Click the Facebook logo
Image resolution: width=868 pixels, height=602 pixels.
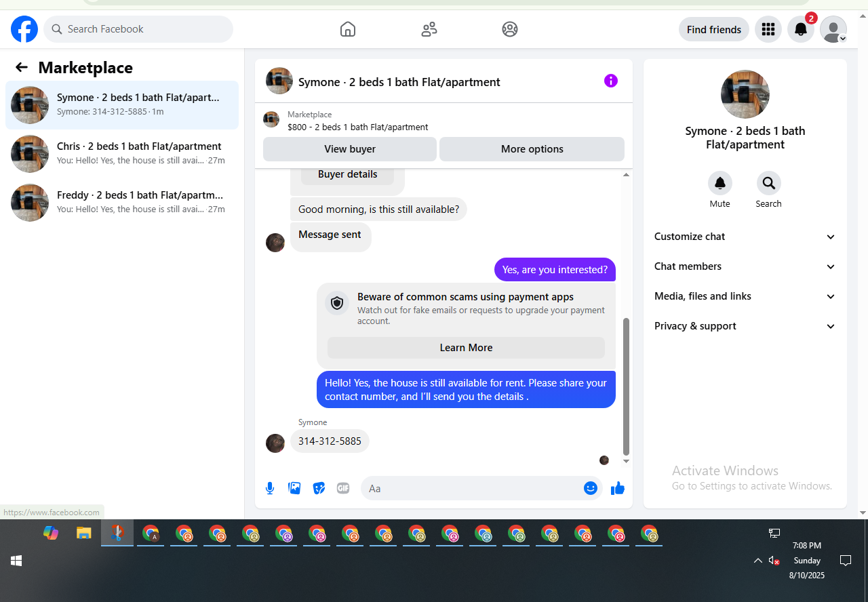[x=24, y=29]
